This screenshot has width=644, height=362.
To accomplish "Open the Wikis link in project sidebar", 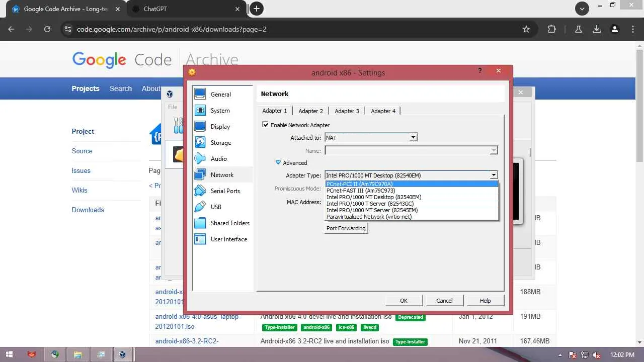I will [79, 190].
